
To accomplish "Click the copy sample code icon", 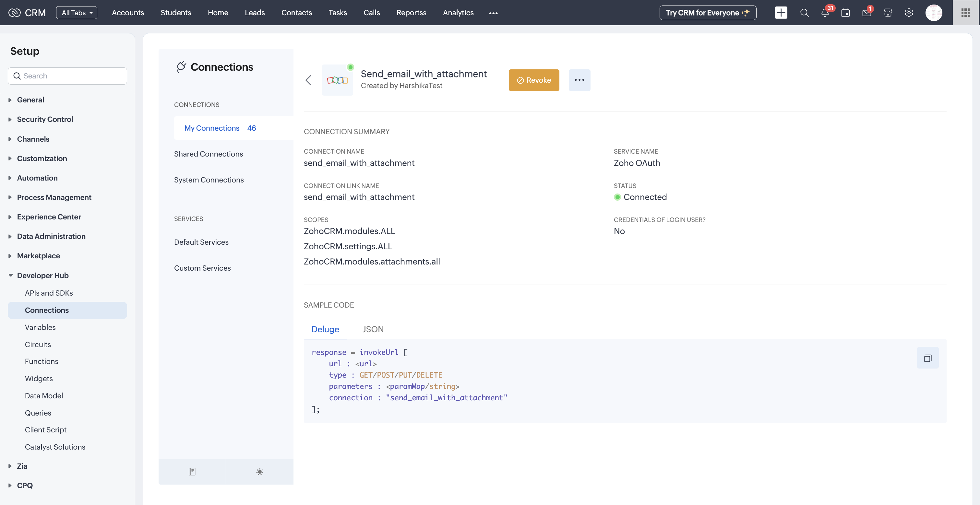I will coord(927,358).
